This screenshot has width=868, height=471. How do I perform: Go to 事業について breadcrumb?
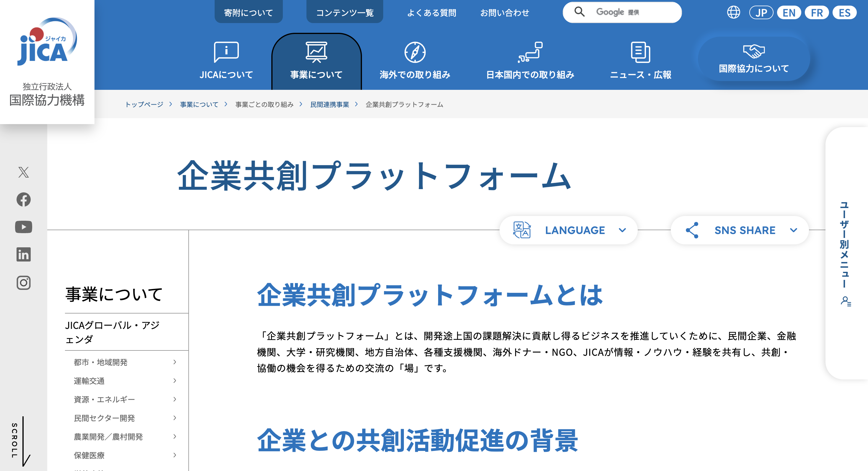tap(199, 105)
